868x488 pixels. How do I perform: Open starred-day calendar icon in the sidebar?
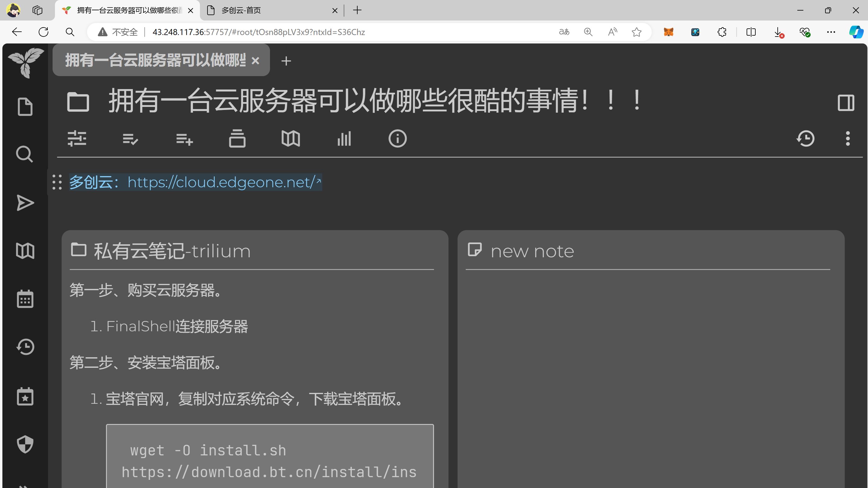pos(25,396)
